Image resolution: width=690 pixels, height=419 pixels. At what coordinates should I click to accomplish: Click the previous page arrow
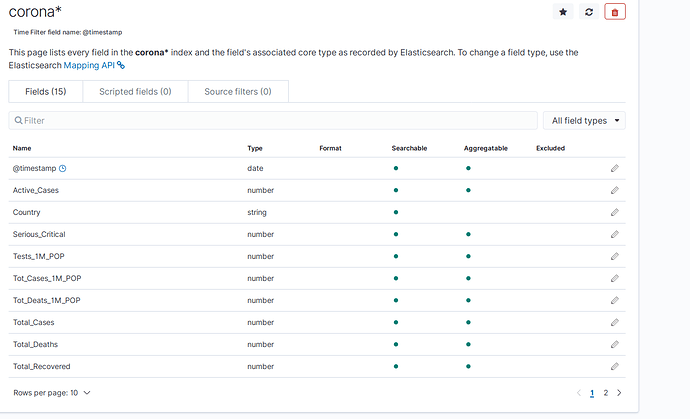(x=578, y=394)
